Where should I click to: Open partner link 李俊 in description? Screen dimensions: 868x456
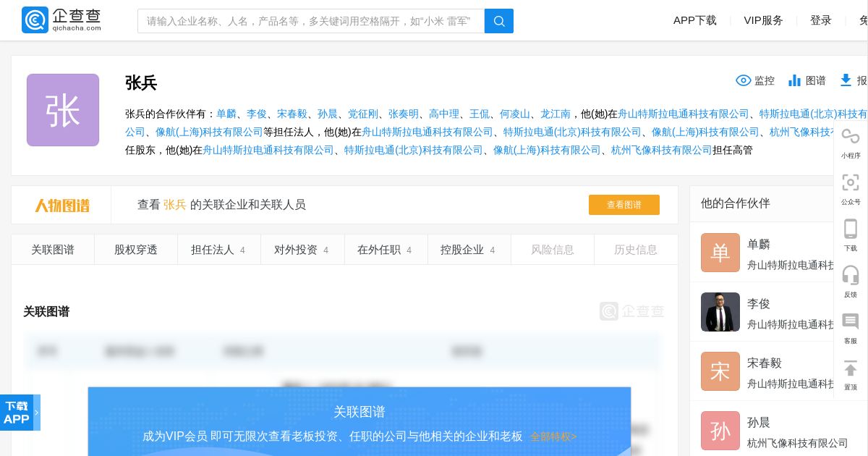[257, 114]
